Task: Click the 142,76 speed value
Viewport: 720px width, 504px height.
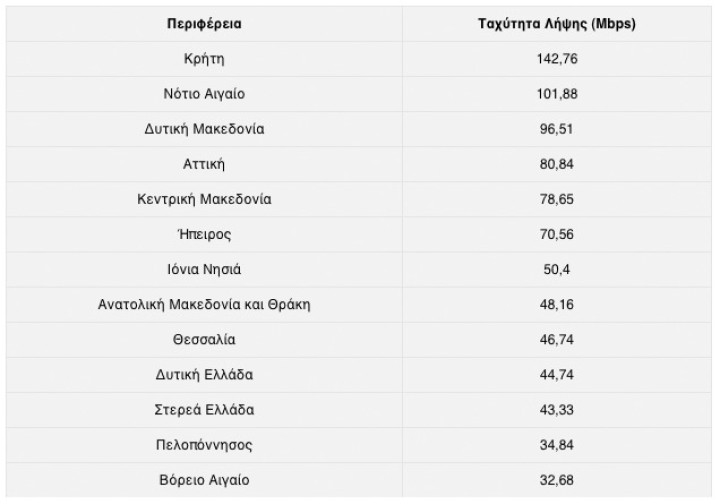Action: (x=558, y=58)
